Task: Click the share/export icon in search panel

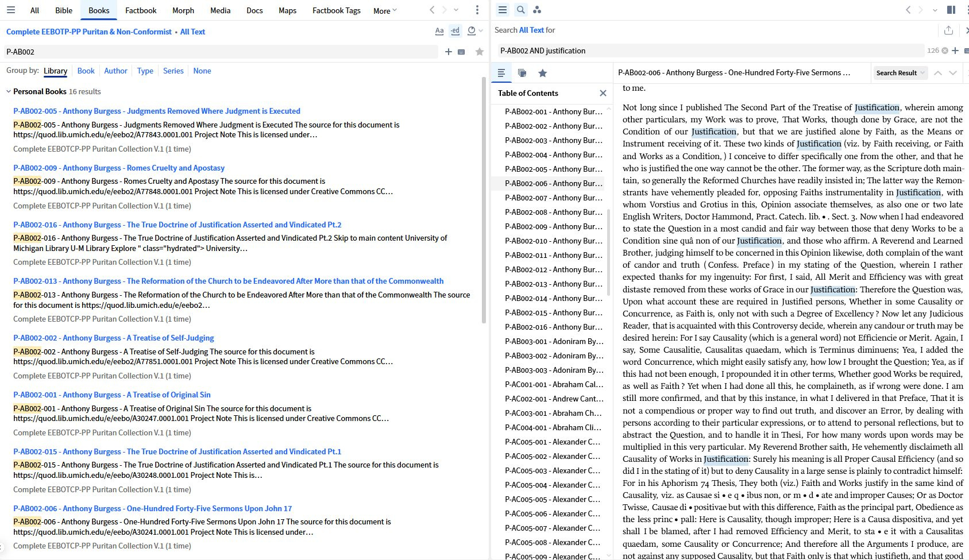Action: tap(948, 30)
